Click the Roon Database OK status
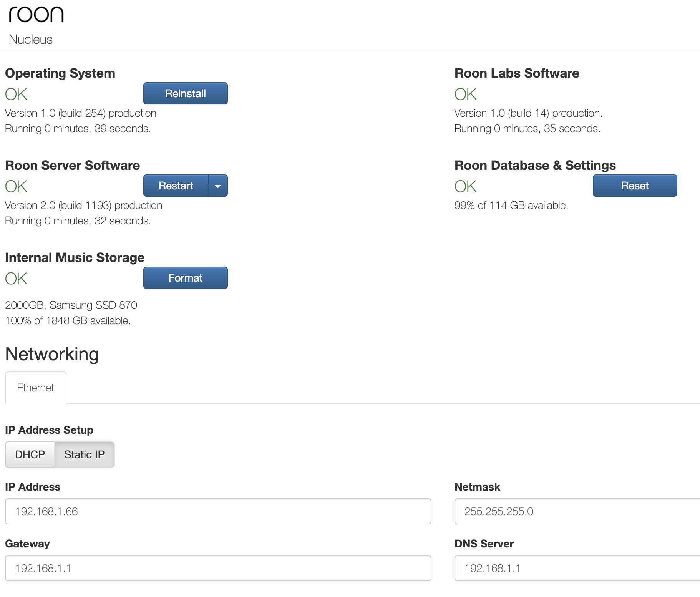Image resolution: width=700 pixels, height=597 pixels. [465, 186]
